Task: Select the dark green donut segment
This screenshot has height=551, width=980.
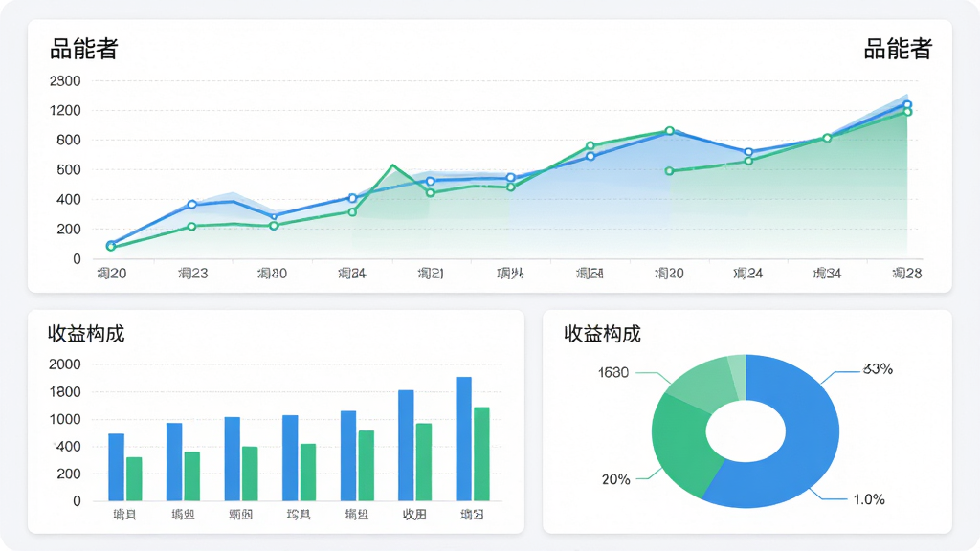Action: (681, 447)
